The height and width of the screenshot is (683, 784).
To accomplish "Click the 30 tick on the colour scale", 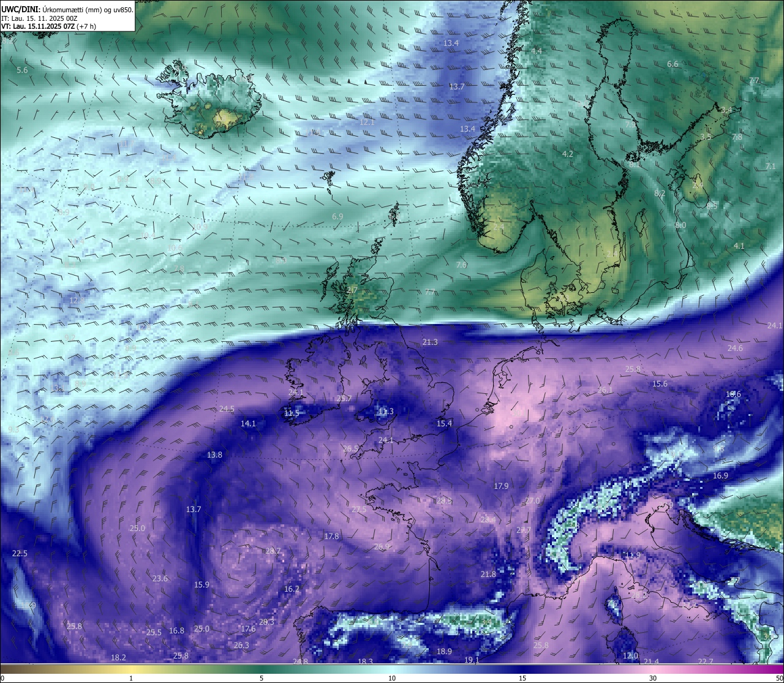I will pyautogui.click(x=653, y=678).
